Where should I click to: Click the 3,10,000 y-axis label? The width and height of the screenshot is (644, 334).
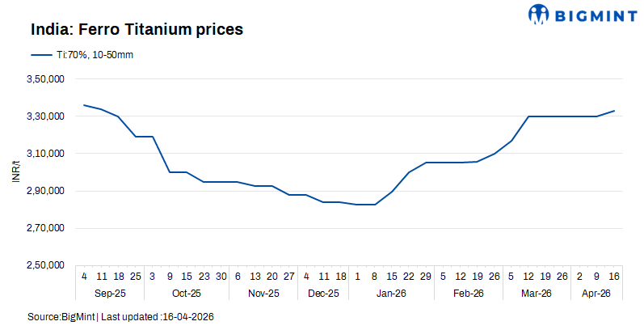click(x=45, y=154)
